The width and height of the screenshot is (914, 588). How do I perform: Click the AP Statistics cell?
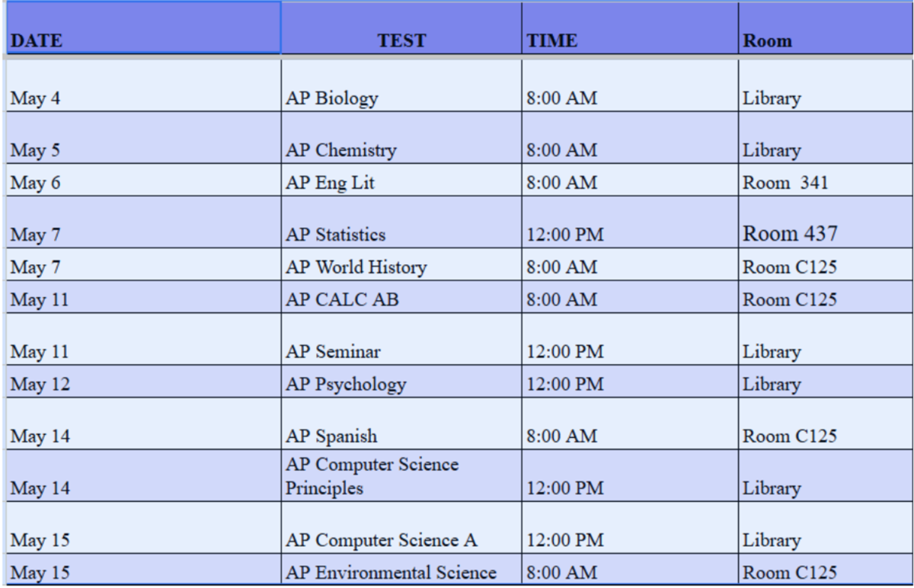pos(401,222)
